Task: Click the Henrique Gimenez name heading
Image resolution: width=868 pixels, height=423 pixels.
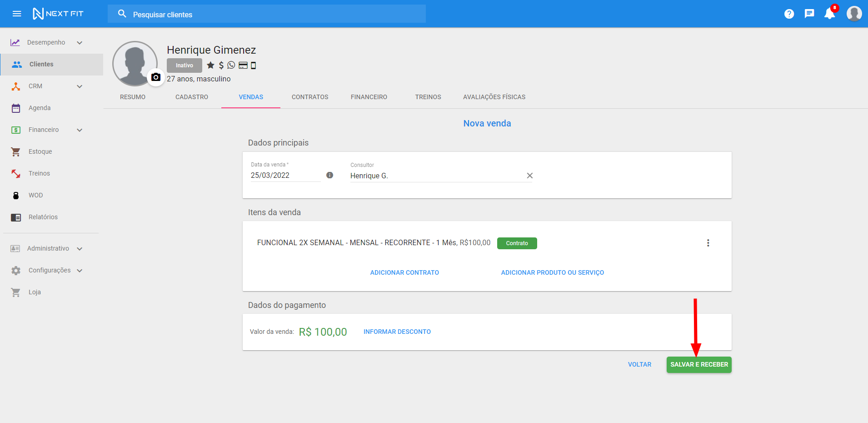Action: click(211, 50)
